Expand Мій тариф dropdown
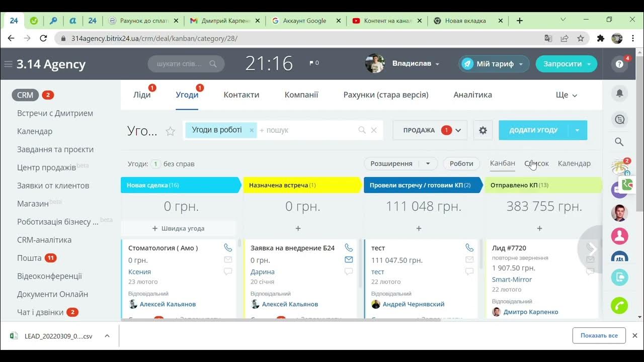 521,64
